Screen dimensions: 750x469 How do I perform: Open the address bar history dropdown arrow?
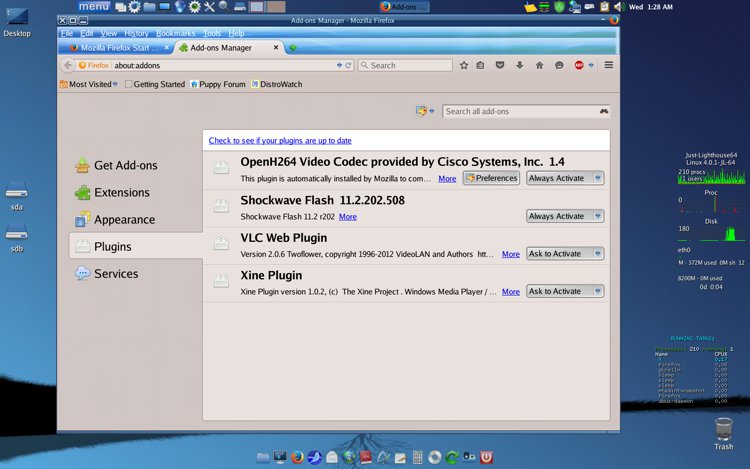[x=339, y=65]
